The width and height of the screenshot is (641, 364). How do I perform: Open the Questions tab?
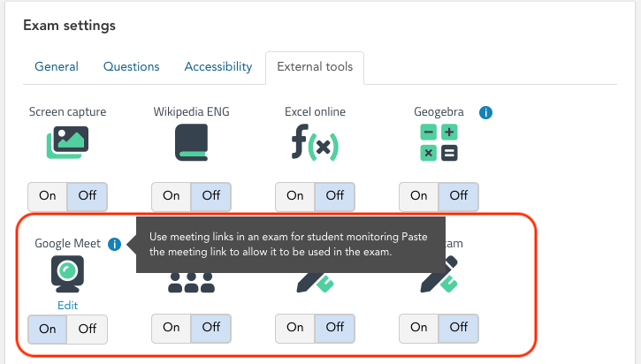click(132, 67)
